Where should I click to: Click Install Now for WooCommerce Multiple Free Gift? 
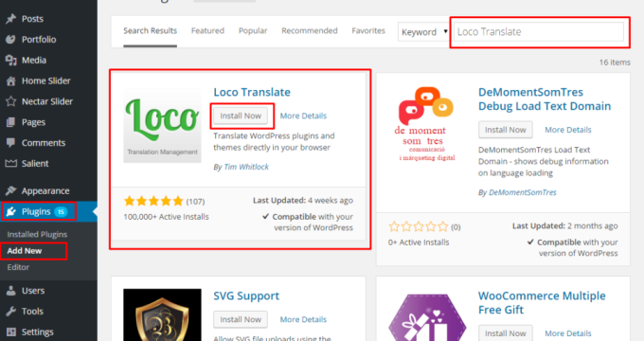tap(506, 333)
